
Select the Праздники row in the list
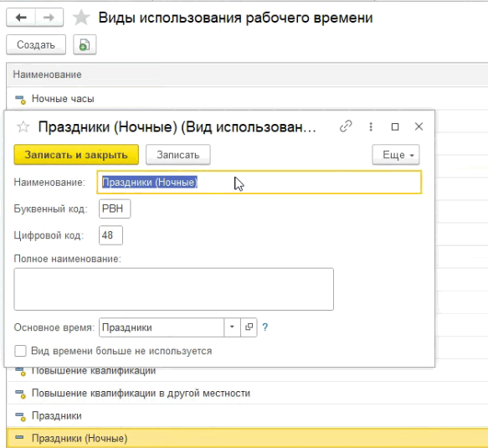point(247,416)
